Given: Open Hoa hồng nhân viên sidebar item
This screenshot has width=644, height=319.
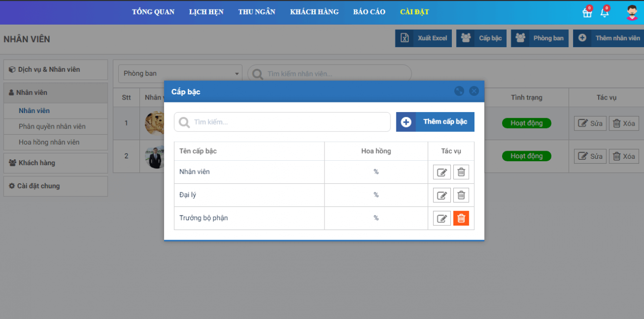Looking at the screenshot, I should pyautogui.click(x=49, y=142).
